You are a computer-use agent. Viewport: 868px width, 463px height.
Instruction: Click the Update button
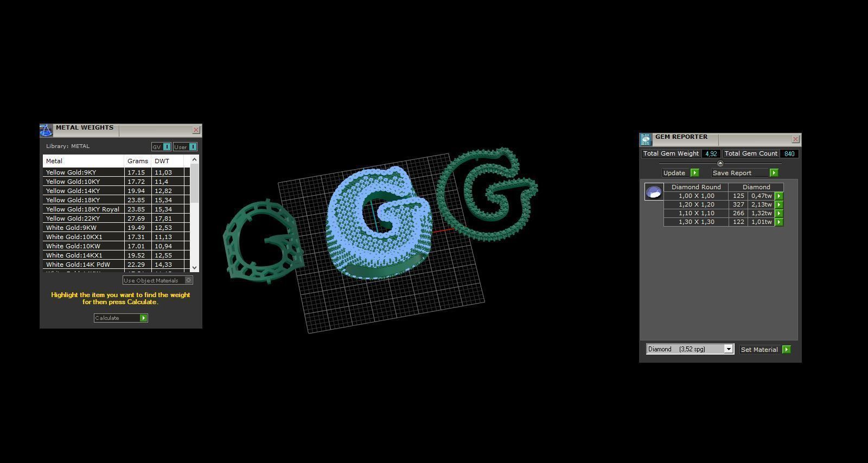tap(680, 172)
